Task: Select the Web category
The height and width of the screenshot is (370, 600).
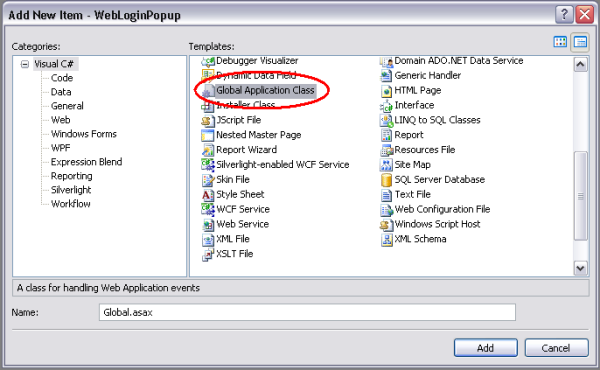Action: (60, 120)
